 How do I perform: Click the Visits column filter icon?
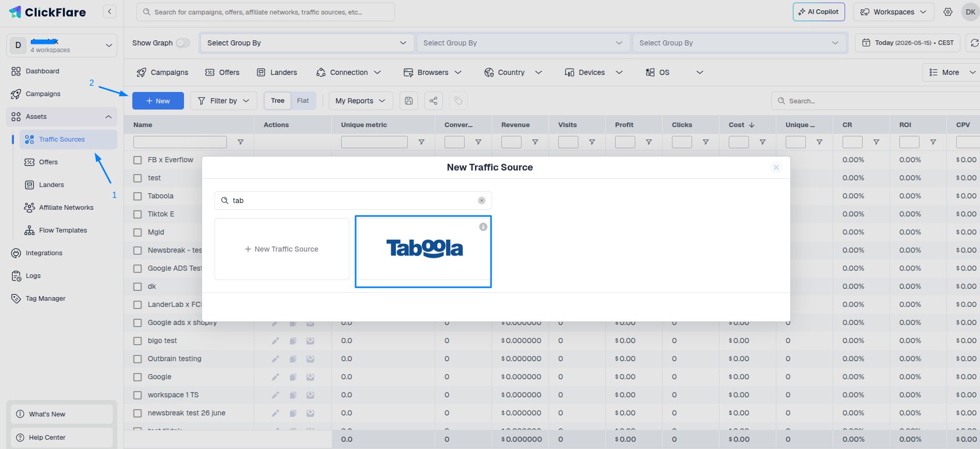pyautogui.click(x=592, y=142)
